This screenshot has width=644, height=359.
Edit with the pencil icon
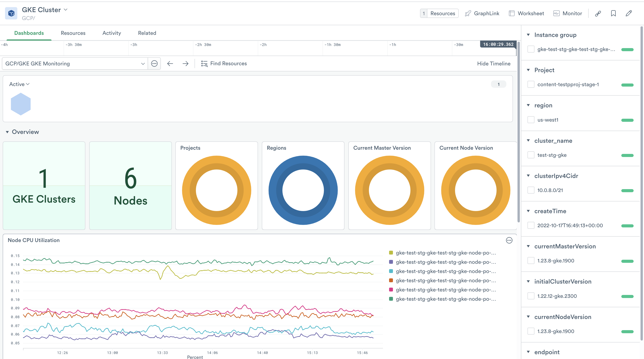pyautogui.click(x=629, y=13)
